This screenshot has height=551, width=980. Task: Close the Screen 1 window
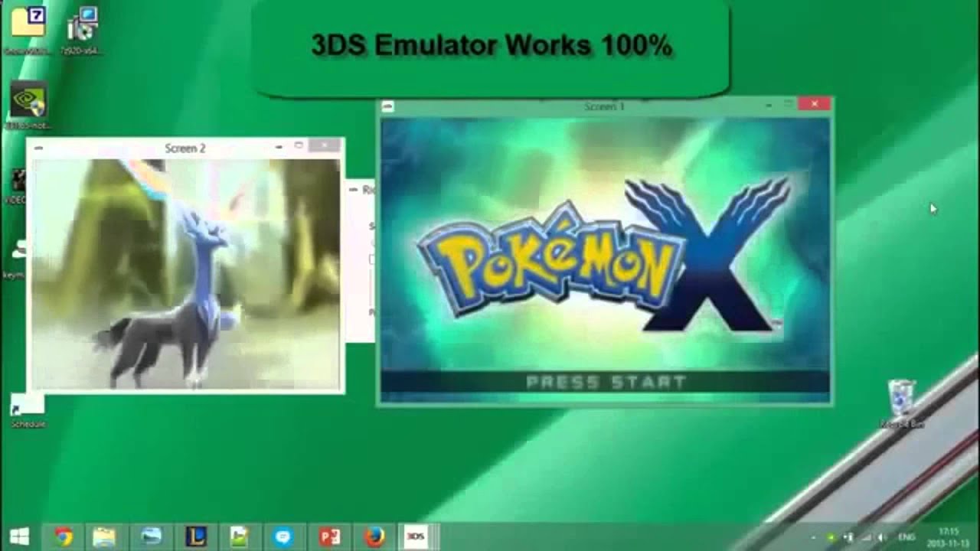[814, 104]
